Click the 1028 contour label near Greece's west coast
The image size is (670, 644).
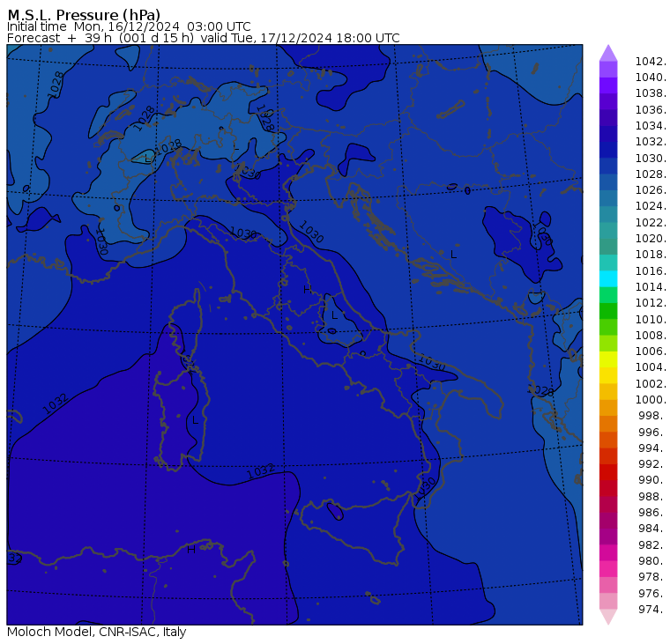[541, 390]
